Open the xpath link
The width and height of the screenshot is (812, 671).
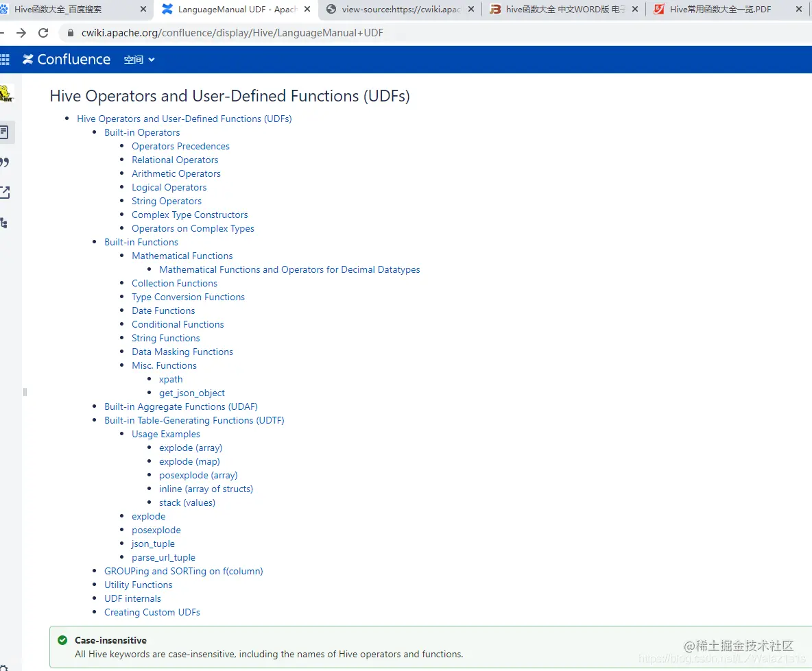(170, 379)
